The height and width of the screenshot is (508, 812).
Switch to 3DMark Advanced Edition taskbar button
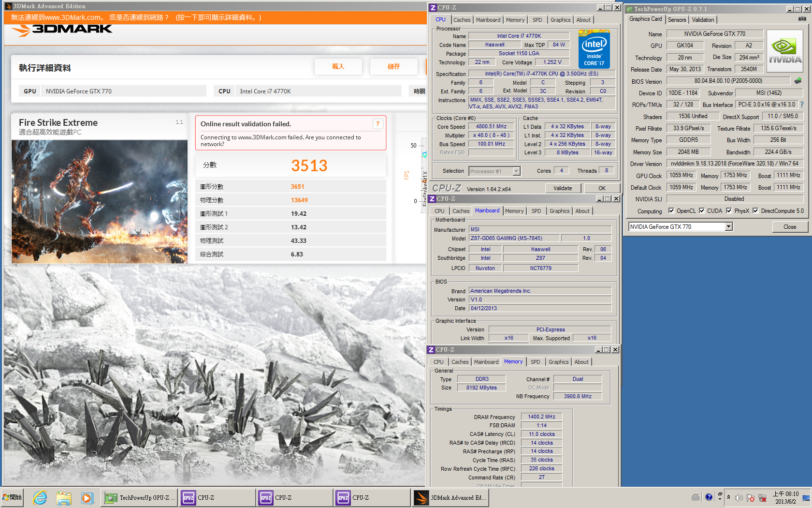point(450,497)
